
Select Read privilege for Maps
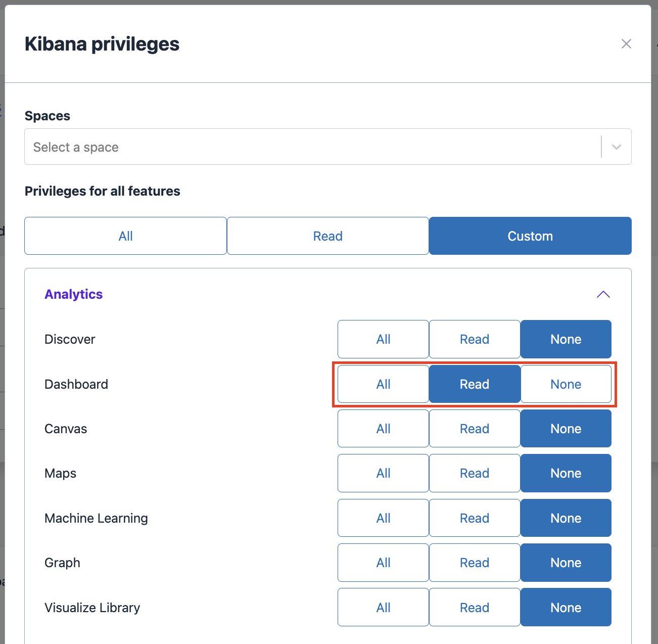tap(475, 473)
